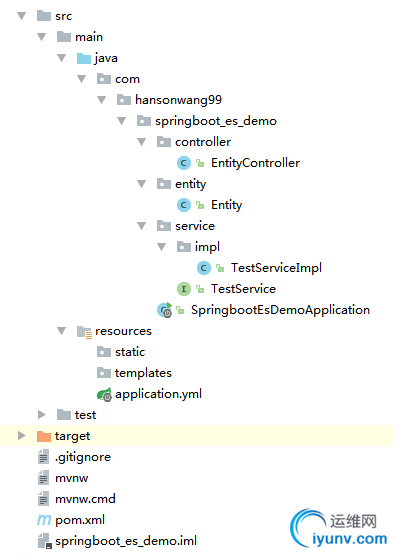This screenshot has height=555, width=393.
Task: Select the templates folder
Action: point(143,373)
